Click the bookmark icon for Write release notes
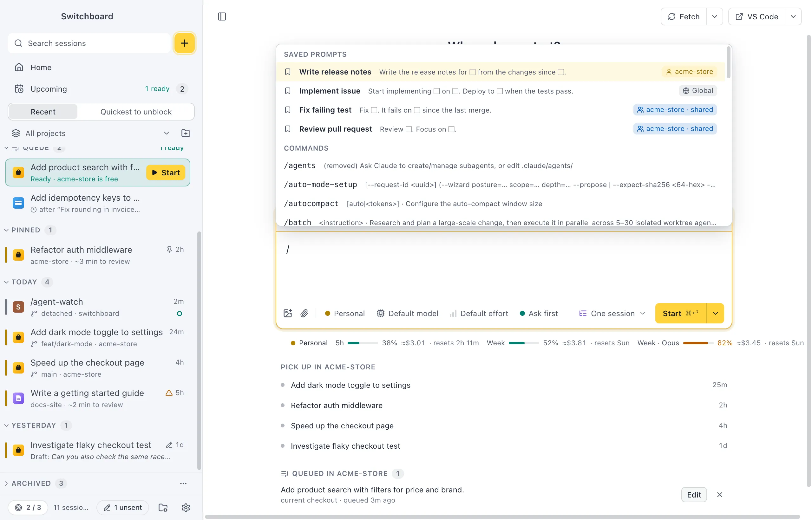The height and width of the screenshot is (520, 812). coord(288,72)
